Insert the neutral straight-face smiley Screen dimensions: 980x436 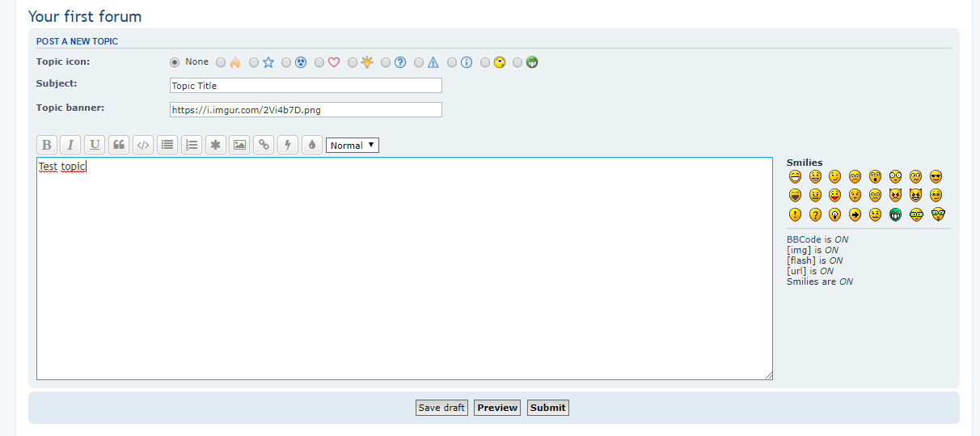[876, 214]
